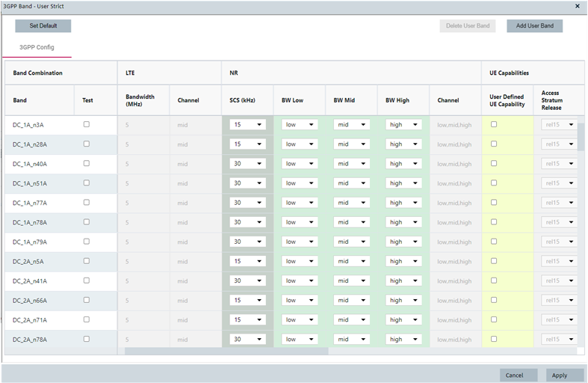The image size is (588, 383).
Task: Open BW Low dropdown for DC_1A_n51A
Action: [300, 183]
